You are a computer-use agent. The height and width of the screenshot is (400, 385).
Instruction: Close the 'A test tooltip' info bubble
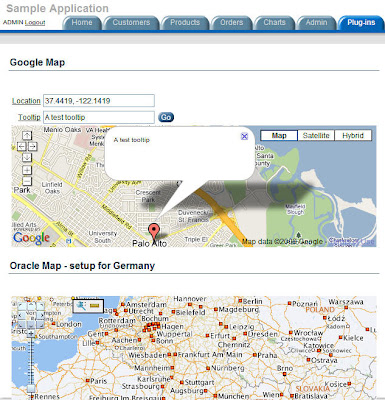click(244, 136)
